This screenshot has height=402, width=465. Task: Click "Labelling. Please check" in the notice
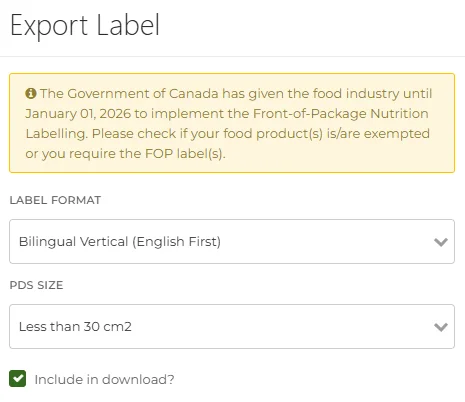coord(101,134)
